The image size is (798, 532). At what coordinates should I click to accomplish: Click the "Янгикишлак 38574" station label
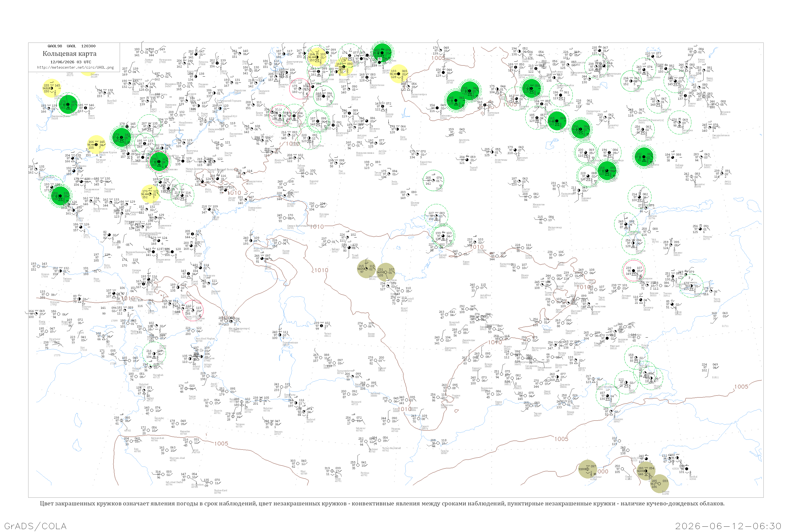[538, 349]
